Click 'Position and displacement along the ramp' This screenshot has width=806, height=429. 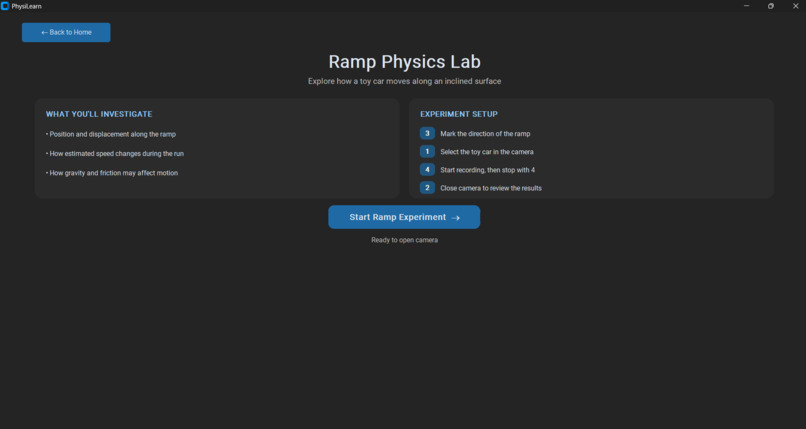111,134
